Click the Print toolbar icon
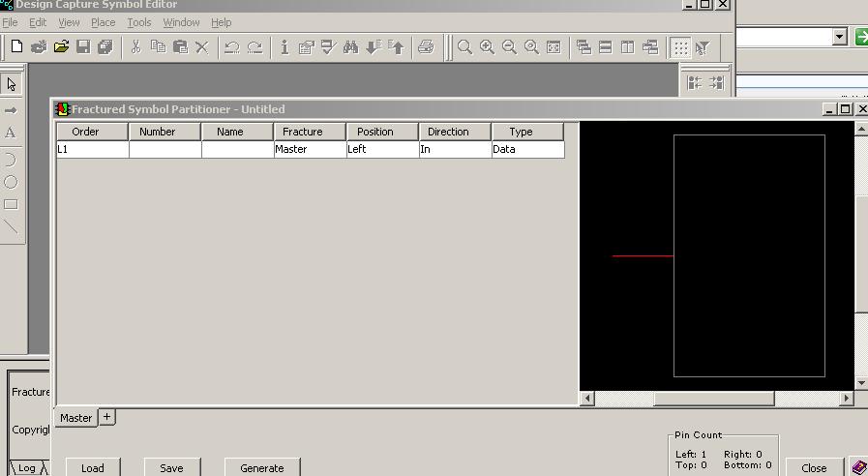The image size is (868, 476). coord(426,47)
